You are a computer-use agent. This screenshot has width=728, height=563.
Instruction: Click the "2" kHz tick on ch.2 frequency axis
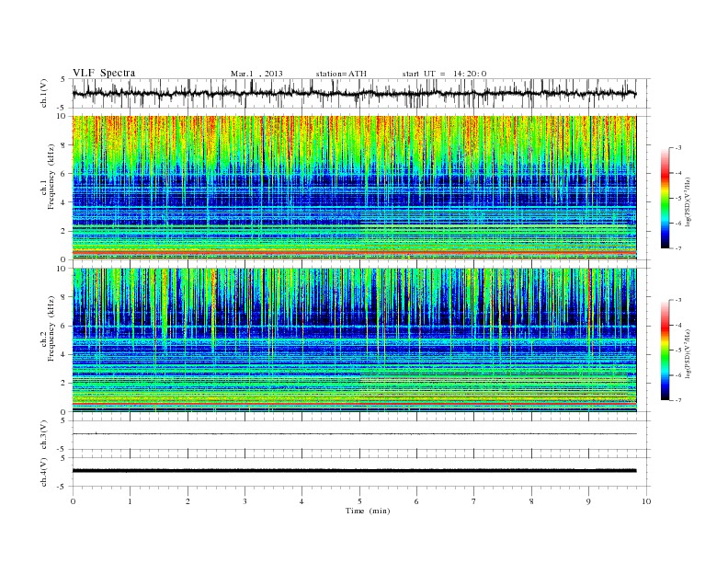(63, 384)
